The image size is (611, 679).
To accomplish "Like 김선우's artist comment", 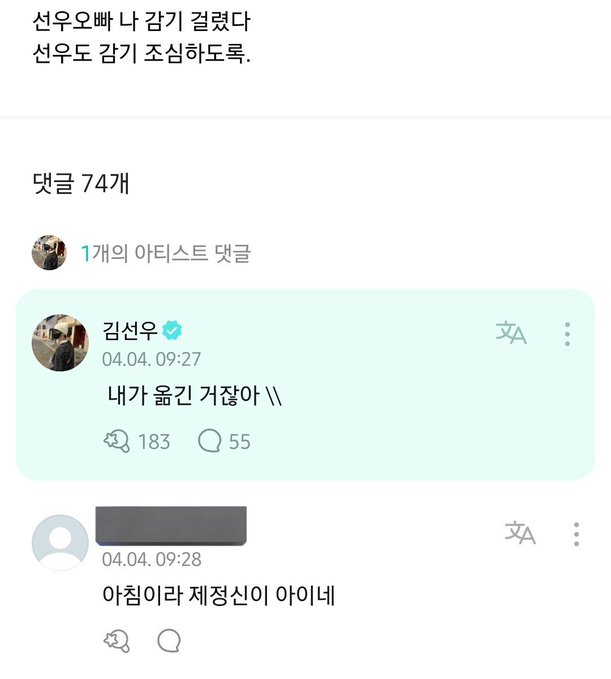I will click(x=117, y=441).
